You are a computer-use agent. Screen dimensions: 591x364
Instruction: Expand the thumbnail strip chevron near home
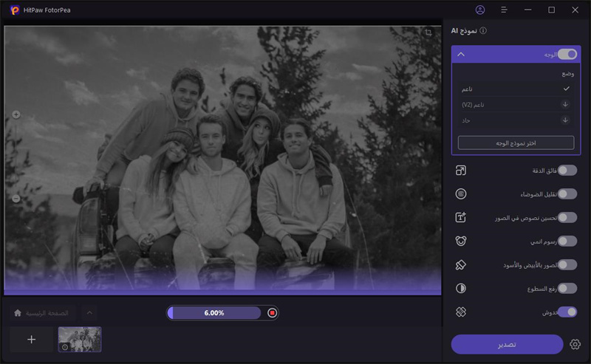tap(89, 313)
